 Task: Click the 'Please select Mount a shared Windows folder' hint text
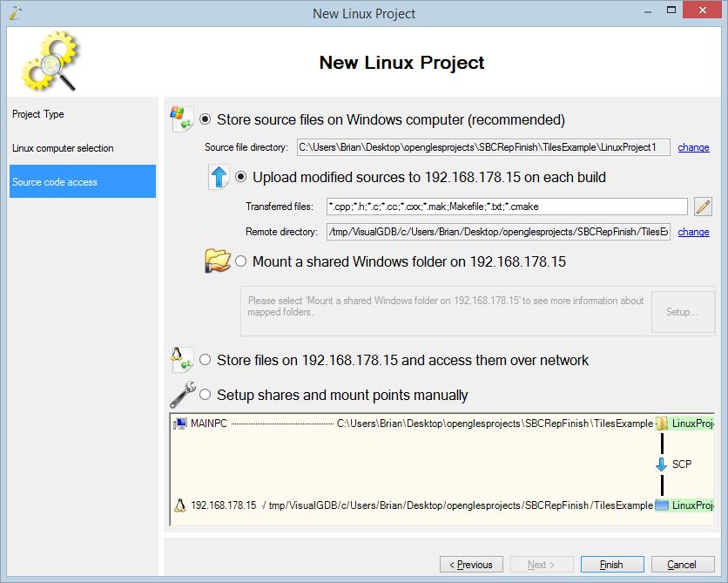(x=446, y=306)
